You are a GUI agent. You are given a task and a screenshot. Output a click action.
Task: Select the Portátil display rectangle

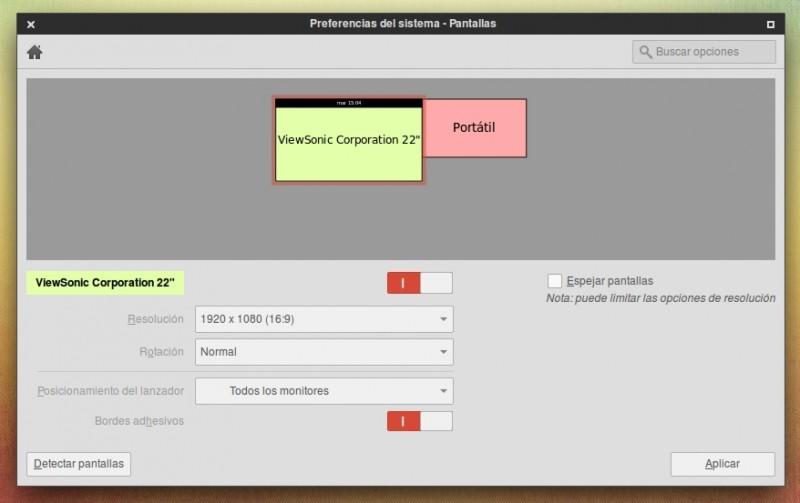coord(475,128)
